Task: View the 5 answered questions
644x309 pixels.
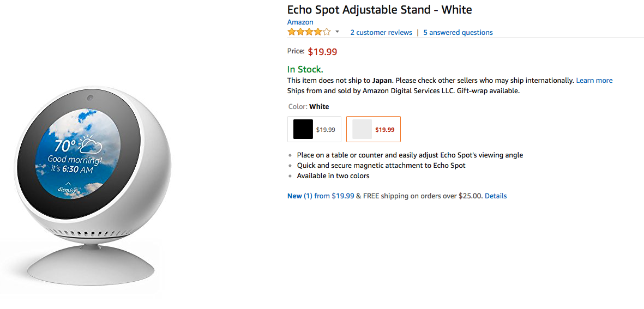Action: pyautogui.click(x=458, y=33)
